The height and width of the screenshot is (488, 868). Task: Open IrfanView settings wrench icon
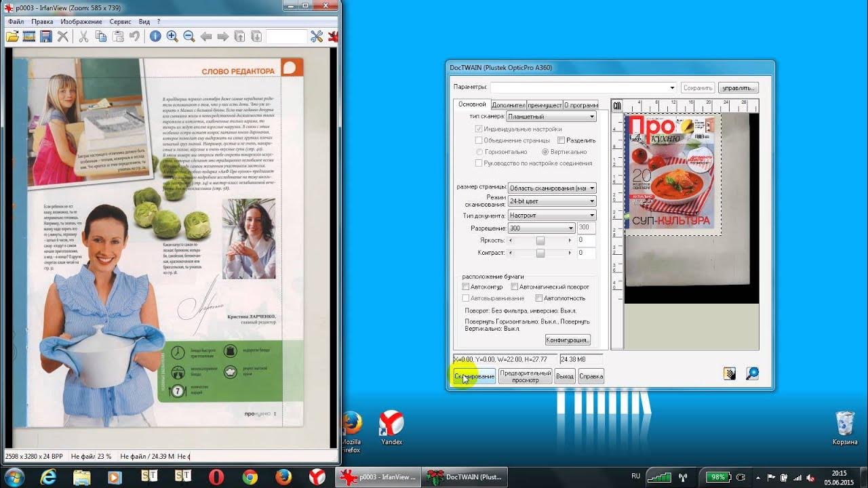click(x=317, y=37)
